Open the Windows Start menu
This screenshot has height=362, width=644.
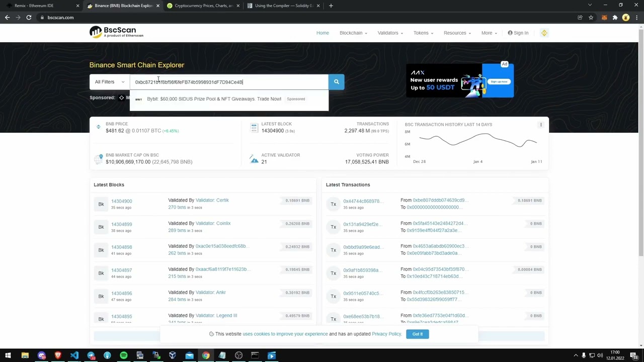(x=8, y=355)
